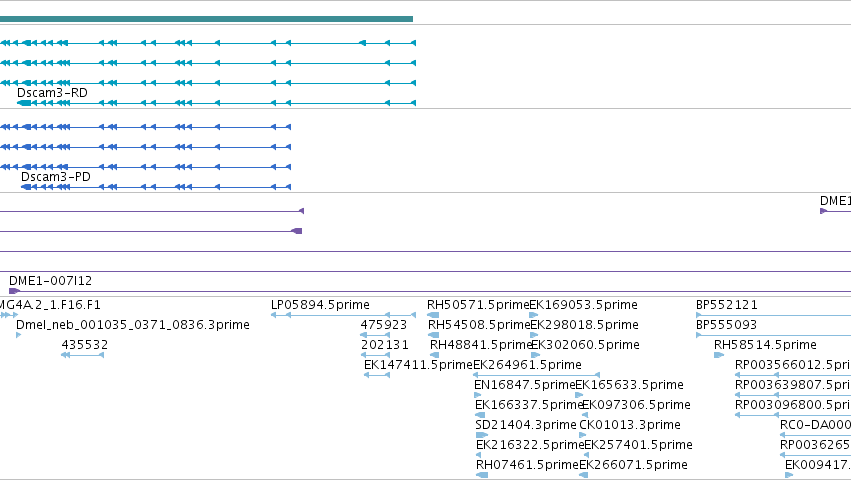Image resolution: width=851 pixels, height=480 pixels.
Task: Click the RH58514.5prime arrow glyph
Action: [x=719, y=355]
